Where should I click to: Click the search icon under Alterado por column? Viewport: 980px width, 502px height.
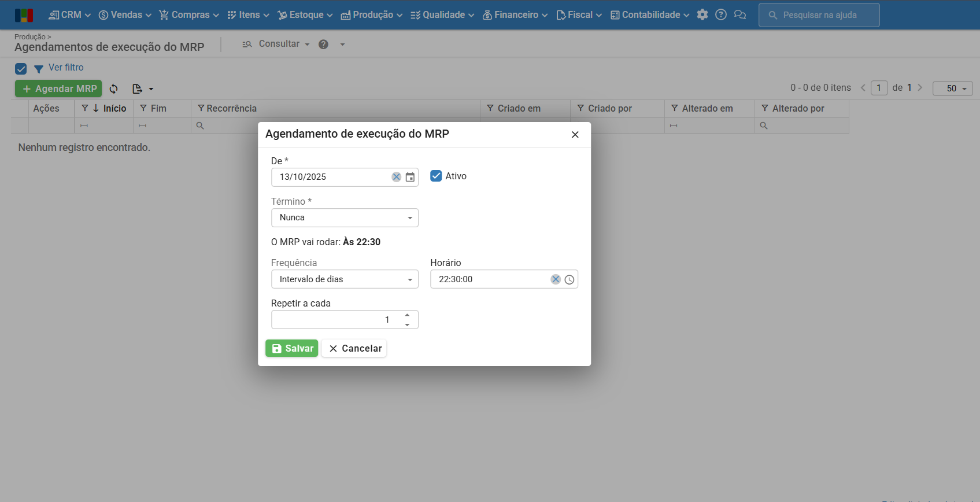pyautogui.click(x=764, y=125)
